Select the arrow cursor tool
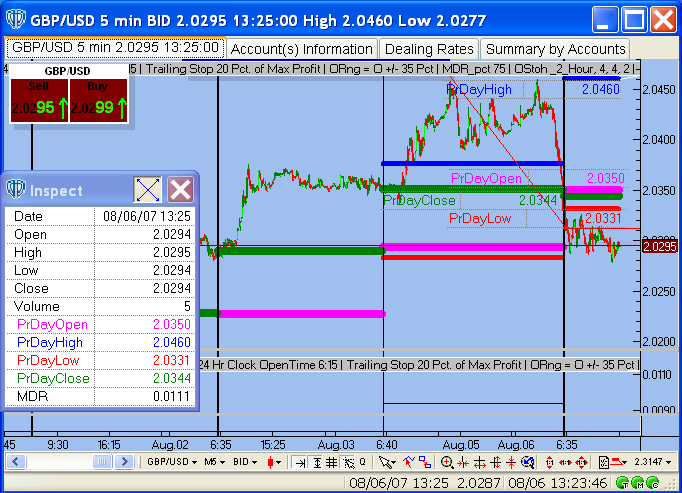Viewport: 682px width, 493px height. click(386, 462)
